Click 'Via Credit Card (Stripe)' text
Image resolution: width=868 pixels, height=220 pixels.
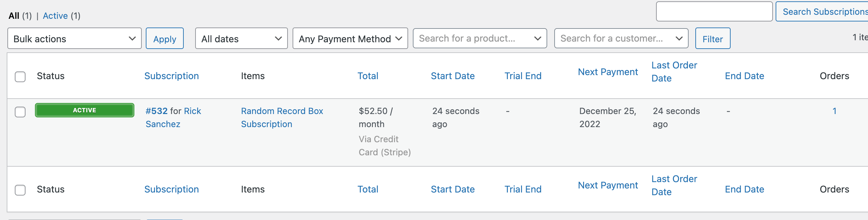coord(385,146)
